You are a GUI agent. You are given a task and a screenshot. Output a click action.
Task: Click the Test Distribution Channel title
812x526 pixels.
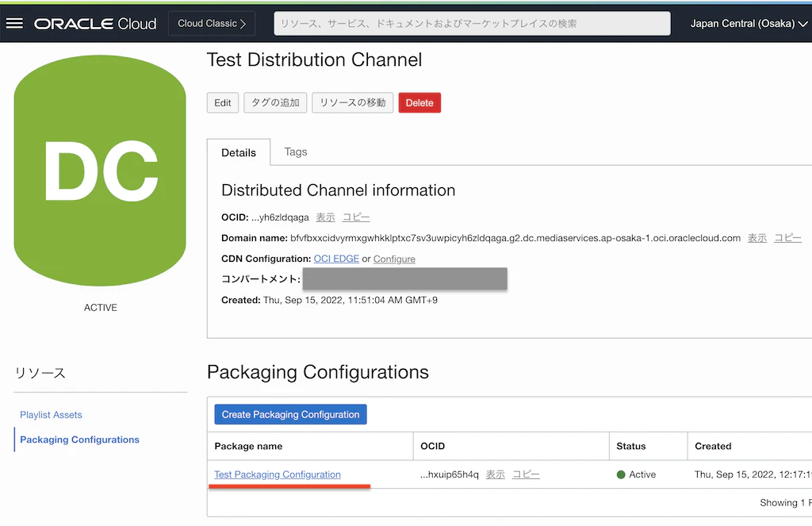(x=314, y=60)
